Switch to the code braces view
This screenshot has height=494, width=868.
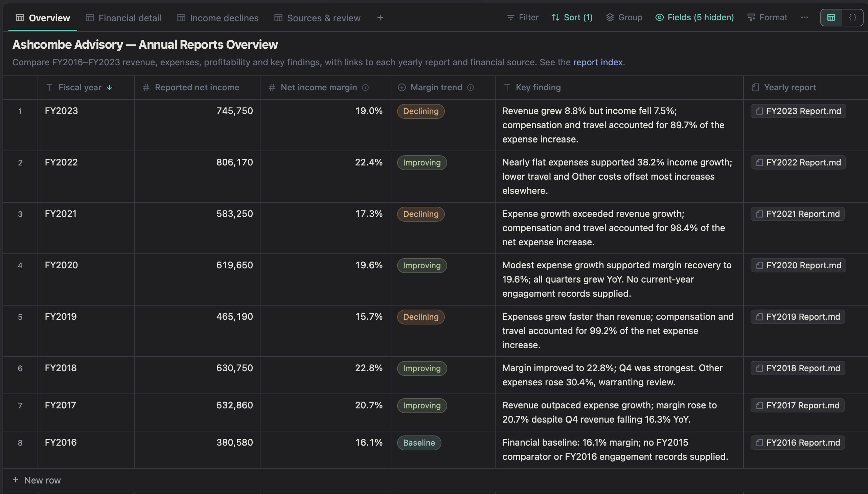point(852,17)
